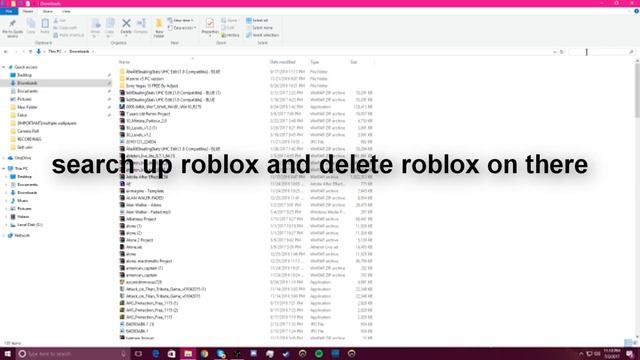The image size is (640, 360).
Task: Sort by the Date modified column header
Action: (x=282, y=62)
